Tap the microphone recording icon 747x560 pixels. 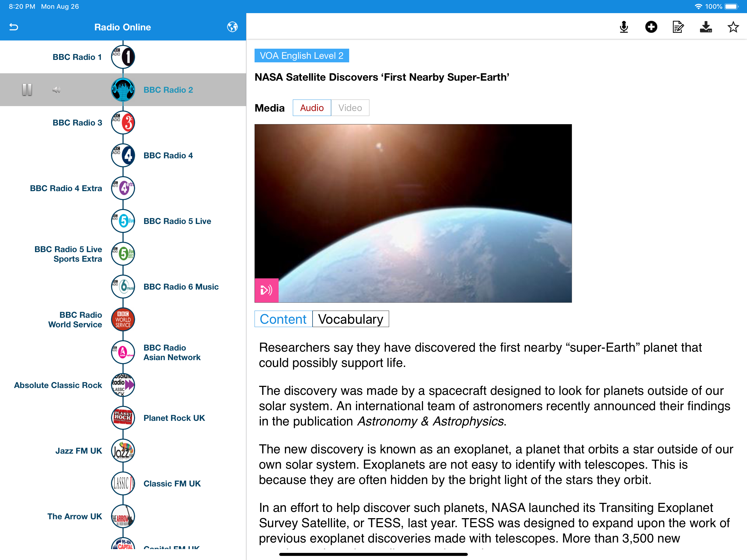pos(624,27)
